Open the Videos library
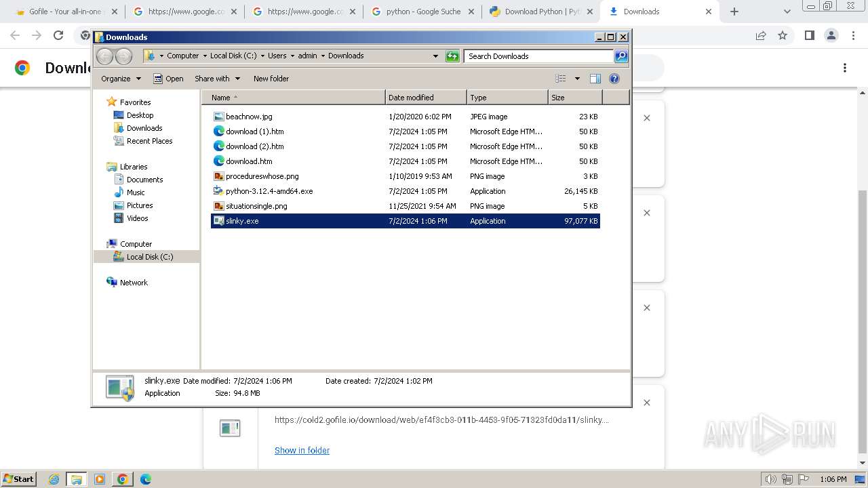This screenshot has height=488, width=868. click(x=137, y=218)
